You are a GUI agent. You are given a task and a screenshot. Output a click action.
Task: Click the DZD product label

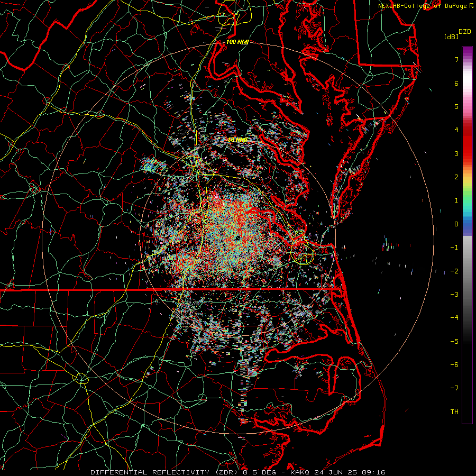coord(465,32)
